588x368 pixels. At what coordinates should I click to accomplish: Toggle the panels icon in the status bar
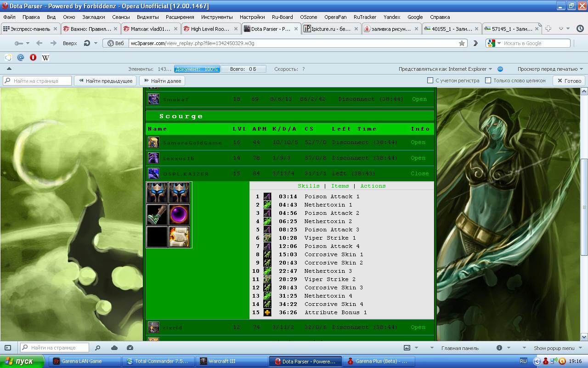pyautogui.click(x=8, y=348)
